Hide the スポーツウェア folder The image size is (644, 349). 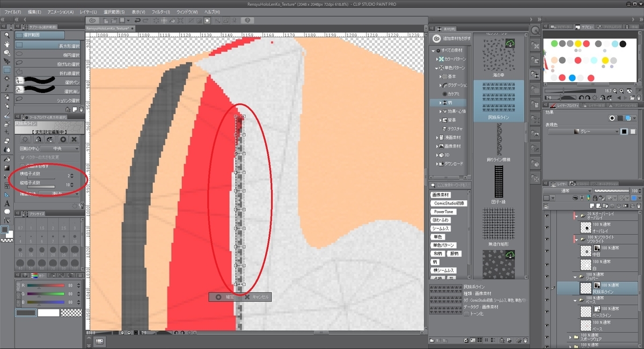coord(547,337)
